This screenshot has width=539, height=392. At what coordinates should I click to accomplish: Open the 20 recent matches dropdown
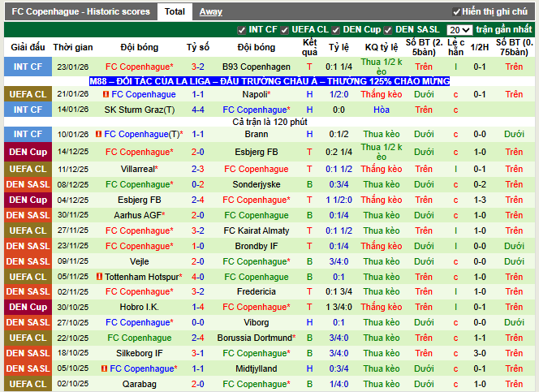[459, 30]
